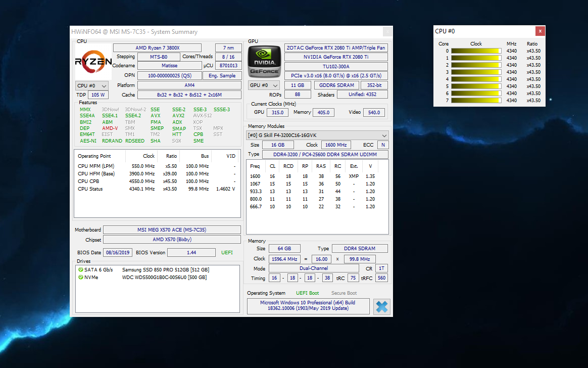
Task: Click the Secure Boot label
Action: pos(344,293)
